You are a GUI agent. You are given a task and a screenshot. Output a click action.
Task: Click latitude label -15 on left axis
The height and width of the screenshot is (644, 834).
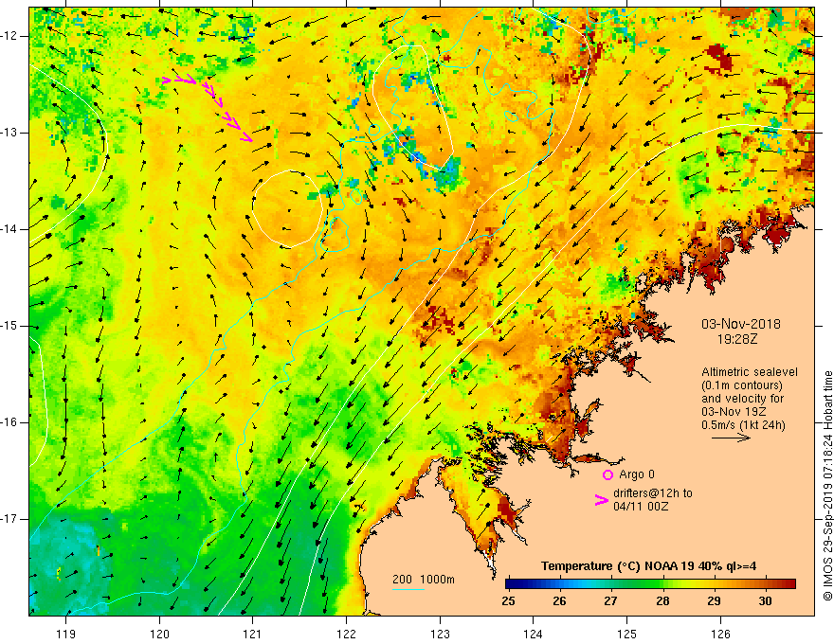[10, 326]
